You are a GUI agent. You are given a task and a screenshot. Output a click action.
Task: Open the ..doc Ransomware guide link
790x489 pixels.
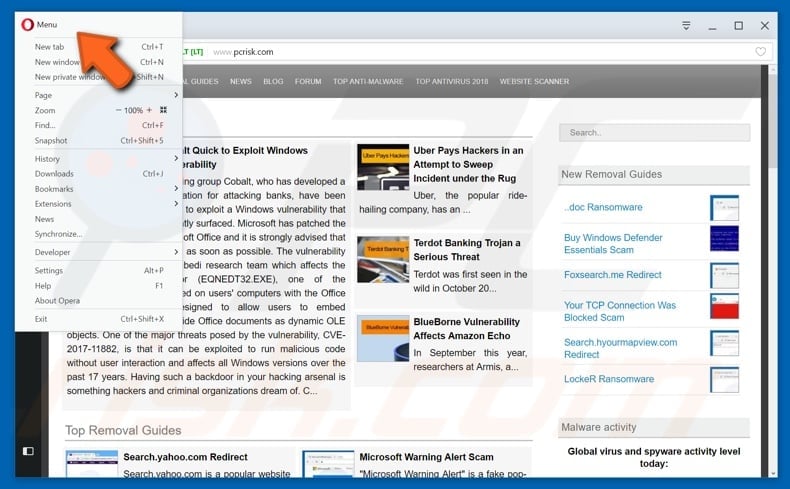[x=603, y=207]
